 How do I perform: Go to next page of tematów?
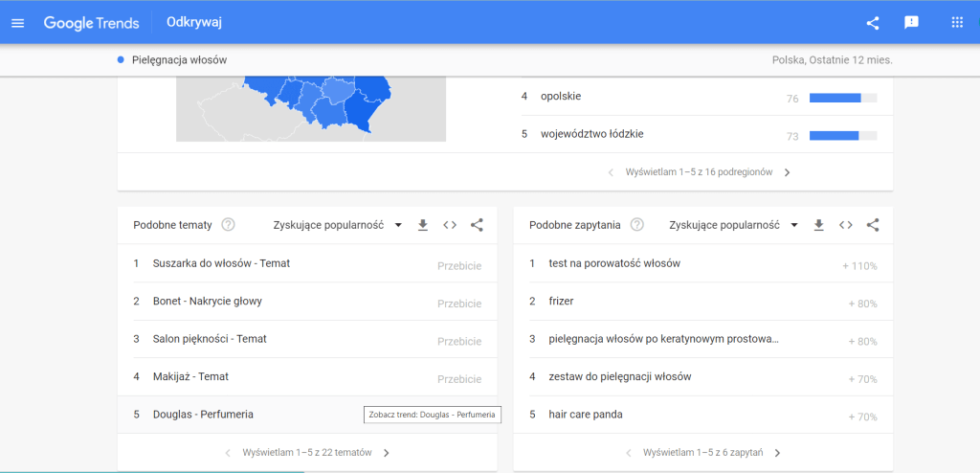click(x=387, y=452)
